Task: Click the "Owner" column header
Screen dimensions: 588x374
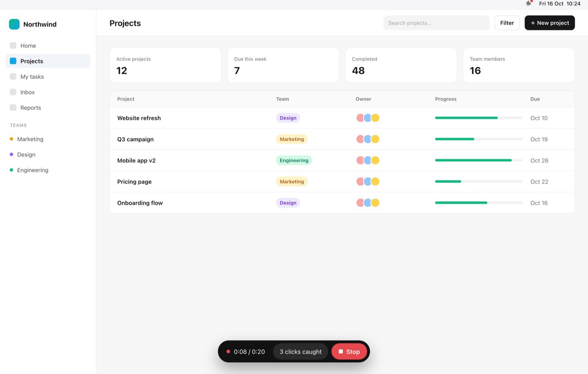Action: click(363, 99)
